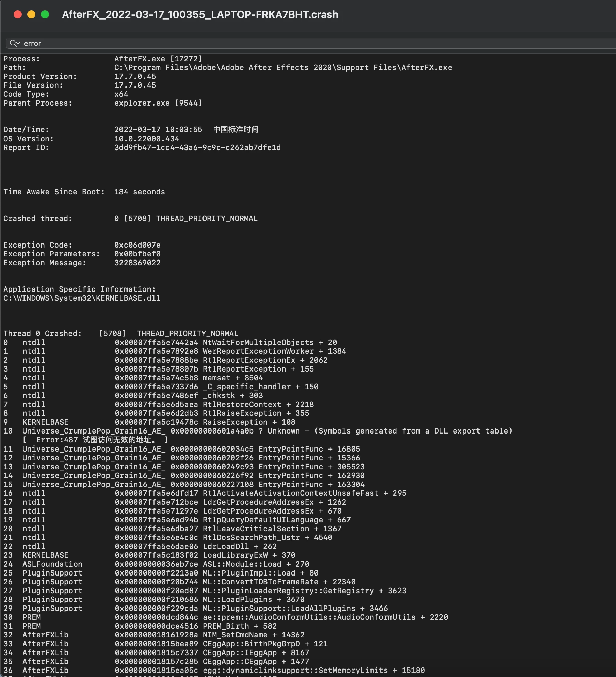Click the Code Type value x64

121,94
